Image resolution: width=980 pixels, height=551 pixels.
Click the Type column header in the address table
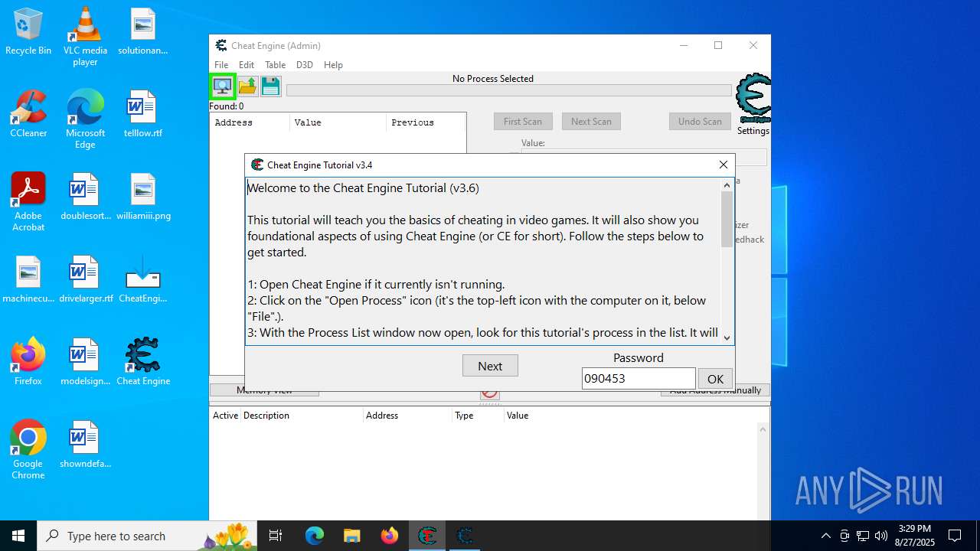(479, 416)
